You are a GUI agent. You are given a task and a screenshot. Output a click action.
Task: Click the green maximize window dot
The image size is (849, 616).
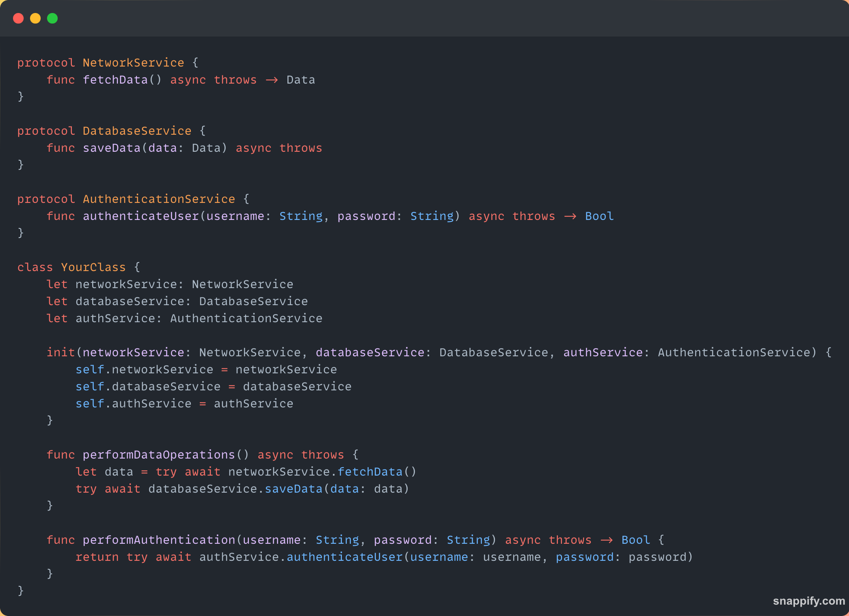point(52,18)
